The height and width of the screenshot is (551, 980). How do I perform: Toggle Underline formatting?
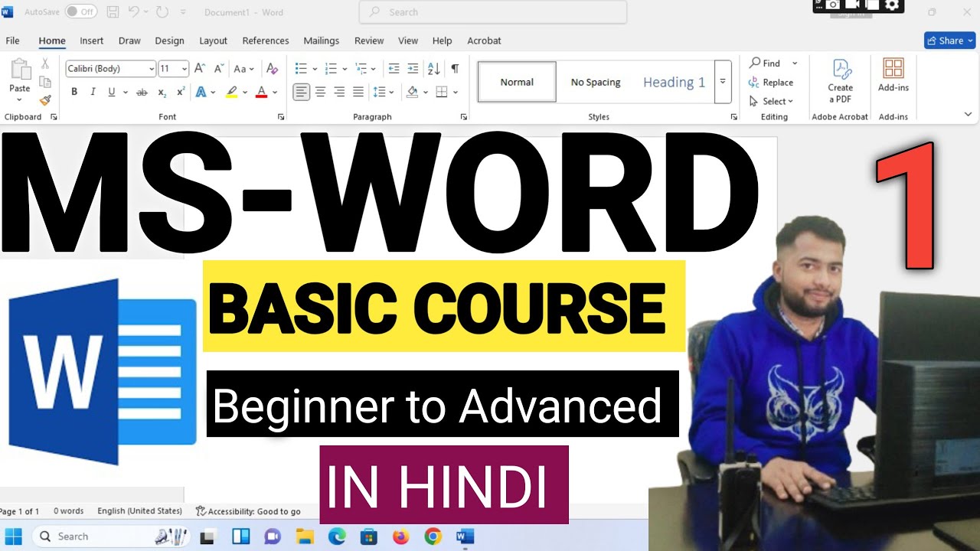coord(112,92)
